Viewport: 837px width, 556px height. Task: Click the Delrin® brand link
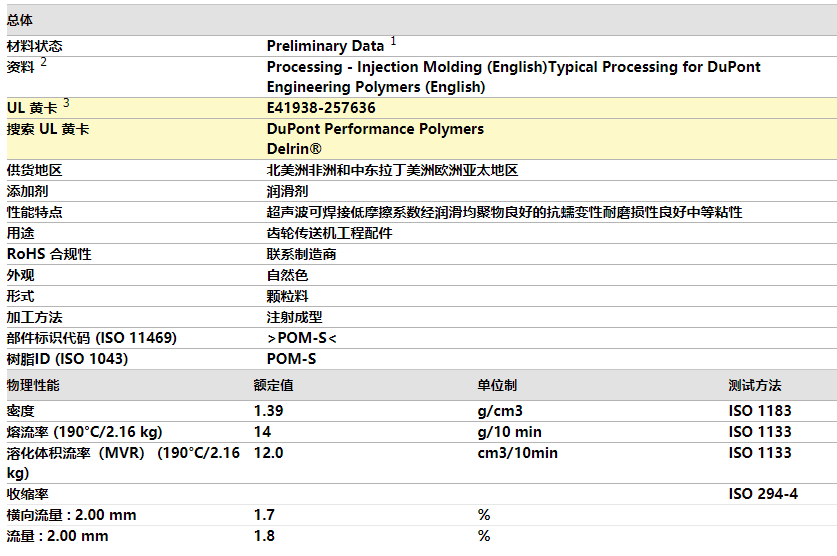point(294,148)
